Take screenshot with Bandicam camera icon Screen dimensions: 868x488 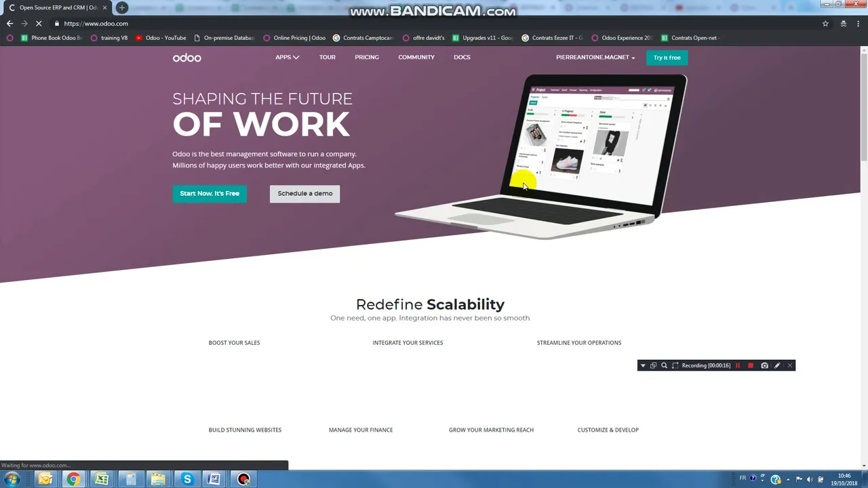(764, 365)
